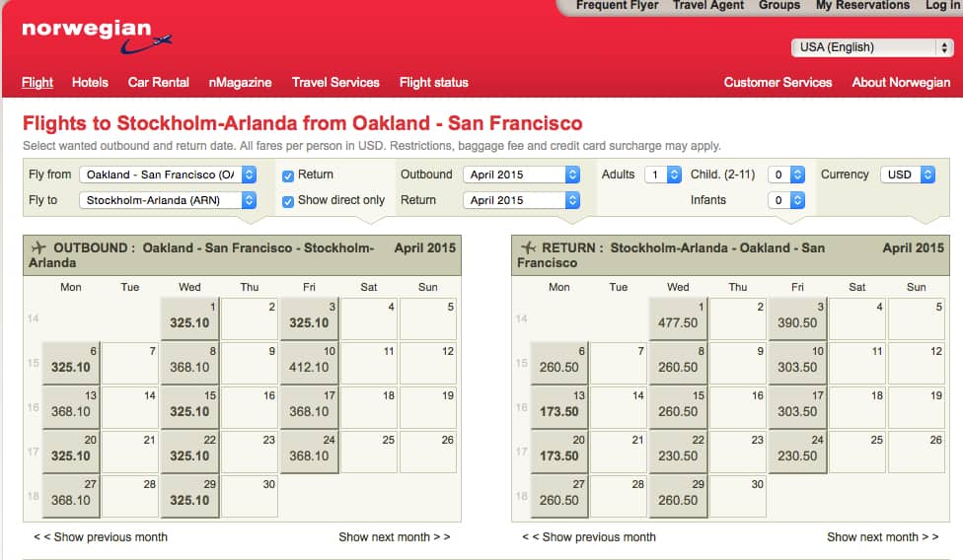
Task: Select return April 29 fare 260.50
Action: (x=678, y=496)
